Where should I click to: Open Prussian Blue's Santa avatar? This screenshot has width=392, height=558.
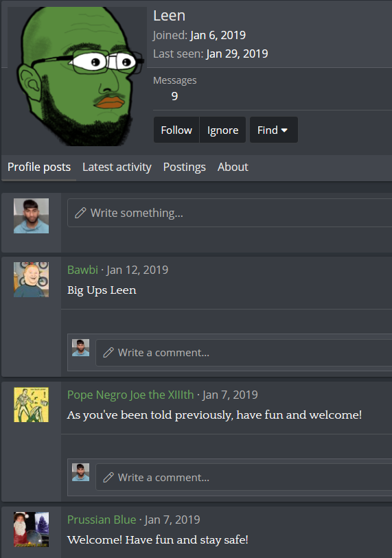pyautogui.click(x=32, y=530)
